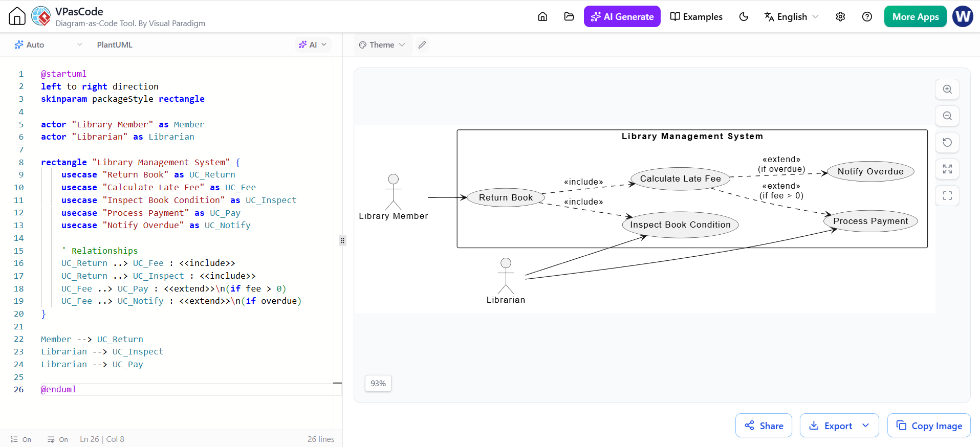
Task: Fit diagram to screen icon
Action: [947, 169]
